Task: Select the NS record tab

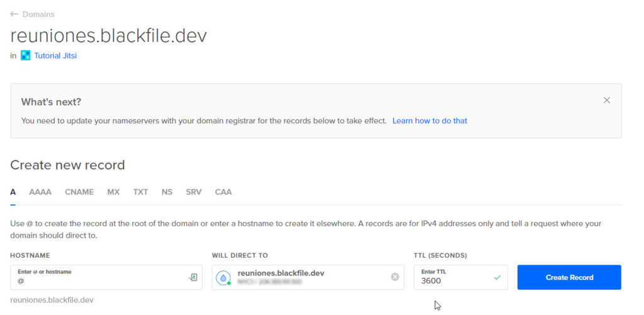Action: pyautogui.click(x=167, y=192)
